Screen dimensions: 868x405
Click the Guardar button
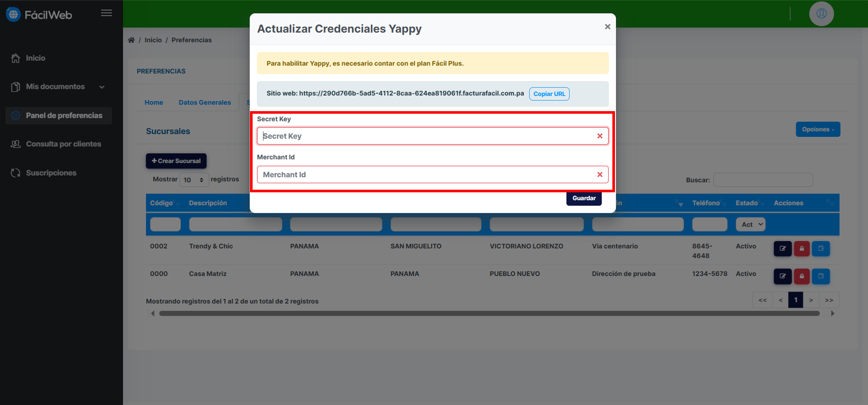(584, 198)
